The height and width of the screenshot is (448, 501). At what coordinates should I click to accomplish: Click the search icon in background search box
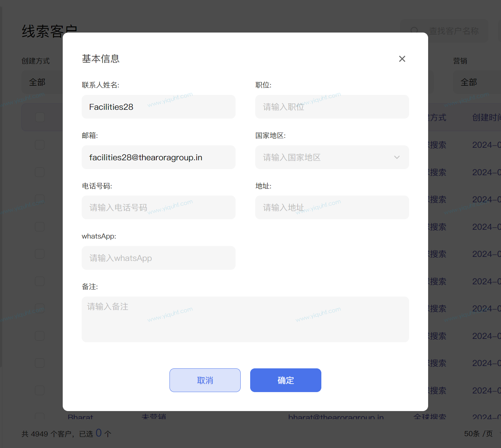[x=414, y=31]
